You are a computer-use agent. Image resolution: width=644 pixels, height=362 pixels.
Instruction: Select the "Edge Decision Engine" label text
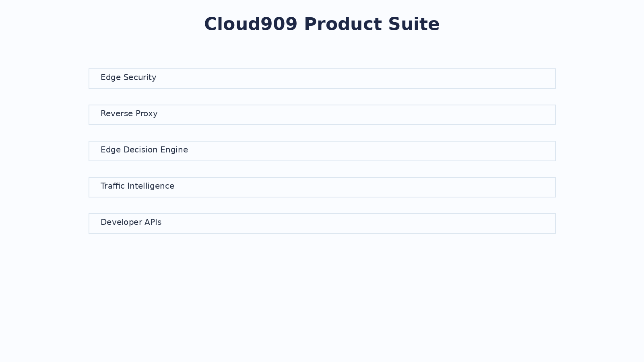pyautogui.click(x=144, y=150)
